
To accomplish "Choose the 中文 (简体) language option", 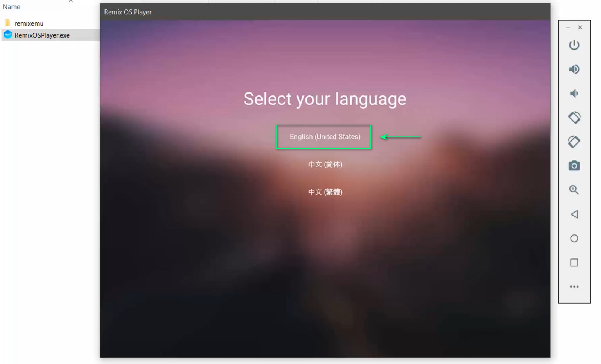I will click(325, 164).
